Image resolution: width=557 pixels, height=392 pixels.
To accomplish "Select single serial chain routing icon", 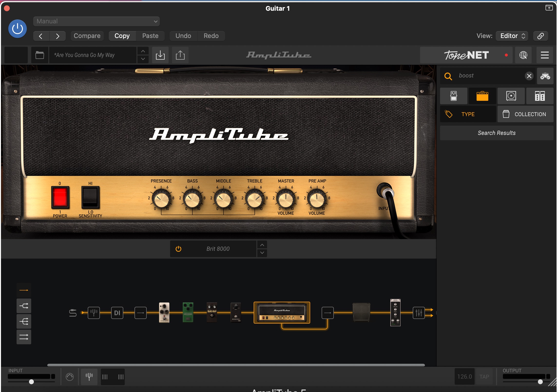I will tap(24, 290).
